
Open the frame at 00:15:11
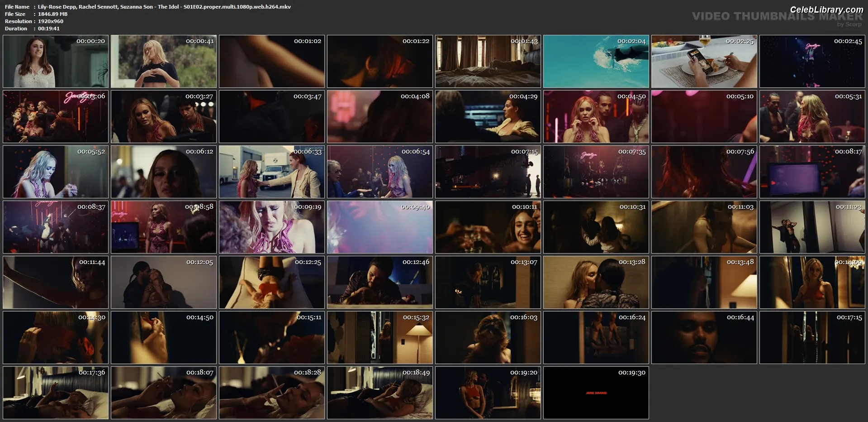tap(272, 337)
